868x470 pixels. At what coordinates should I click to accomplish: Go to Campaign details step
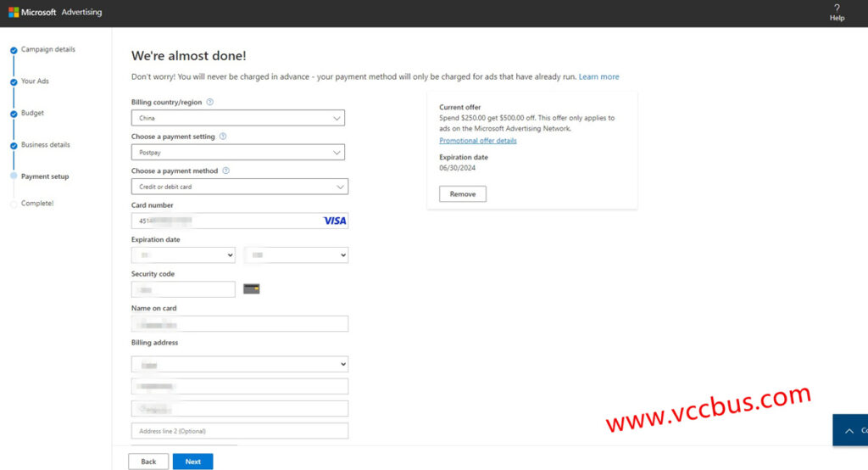[x=47, y=49]
